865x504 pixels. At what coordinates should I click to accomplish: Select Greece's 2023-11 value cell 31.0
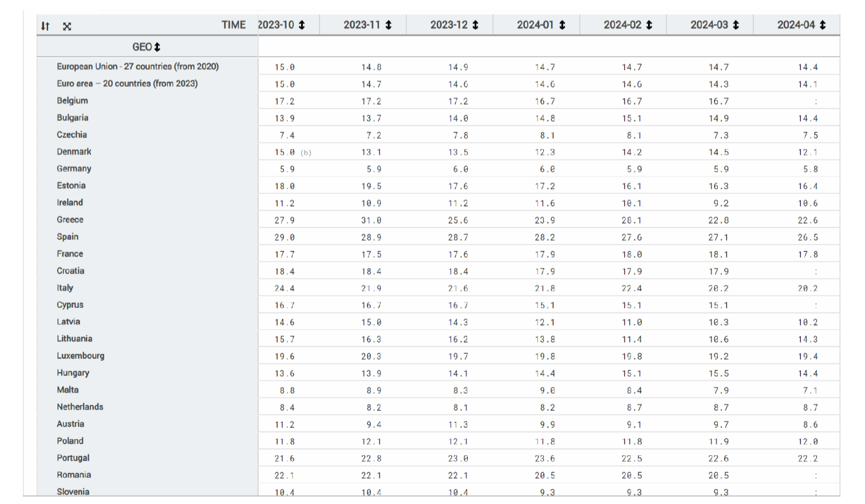371,220
